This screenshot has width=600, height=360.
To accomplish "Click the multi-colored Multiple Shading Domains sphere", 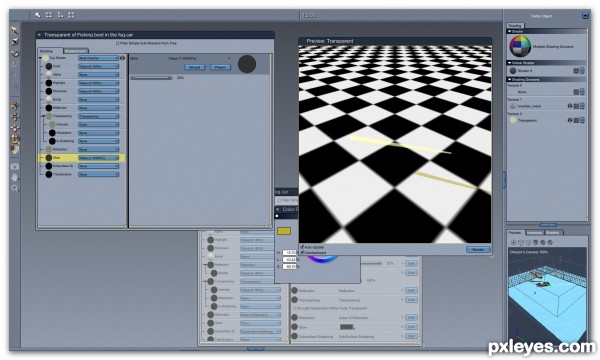I will tap(520, 47).
